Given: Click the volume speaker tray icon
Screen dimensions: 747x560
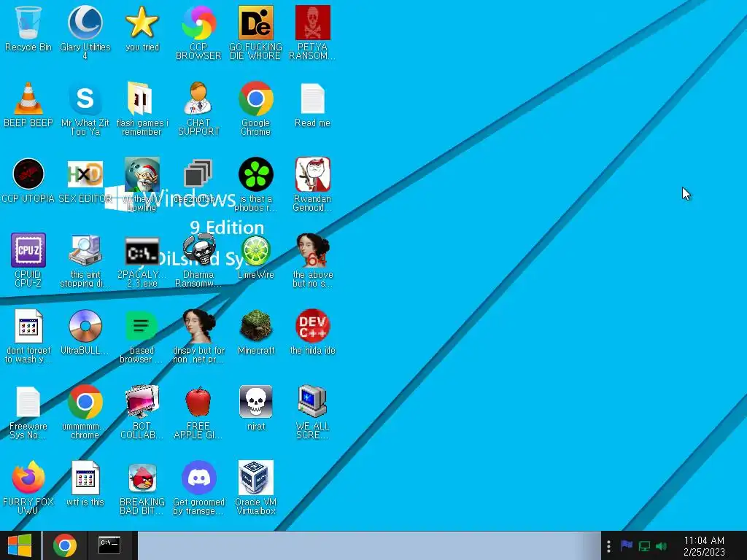Looking at the screenshot, I should tap(661, 546).
